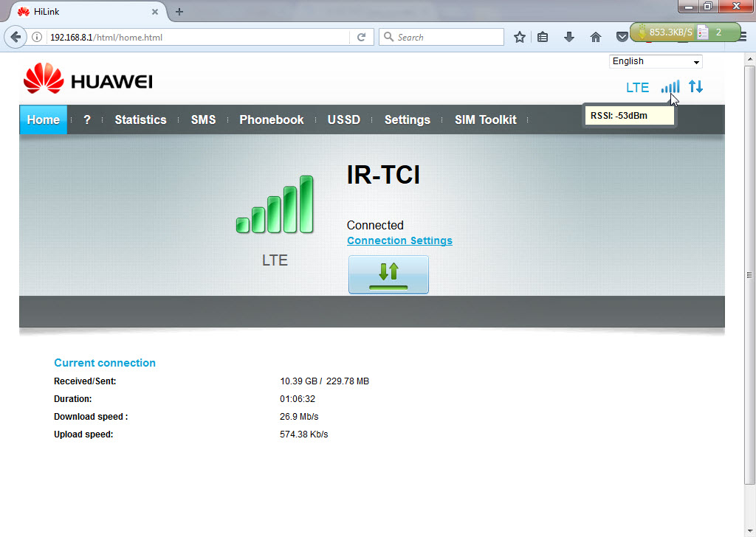756x537 pixels.
Task: Reload the page with the refresh icon
Action: pyautogui.click(x=361, y=37)
